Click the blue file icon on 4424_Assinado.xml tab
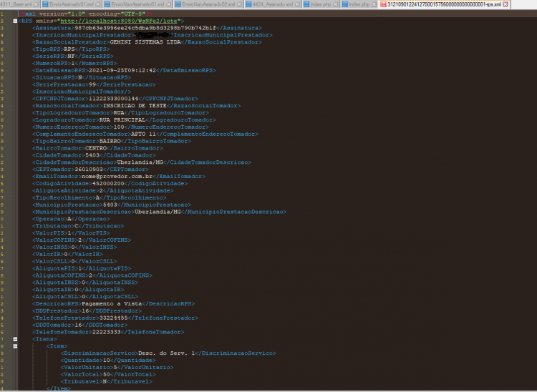The image size is (537, 392). [248, 4]
